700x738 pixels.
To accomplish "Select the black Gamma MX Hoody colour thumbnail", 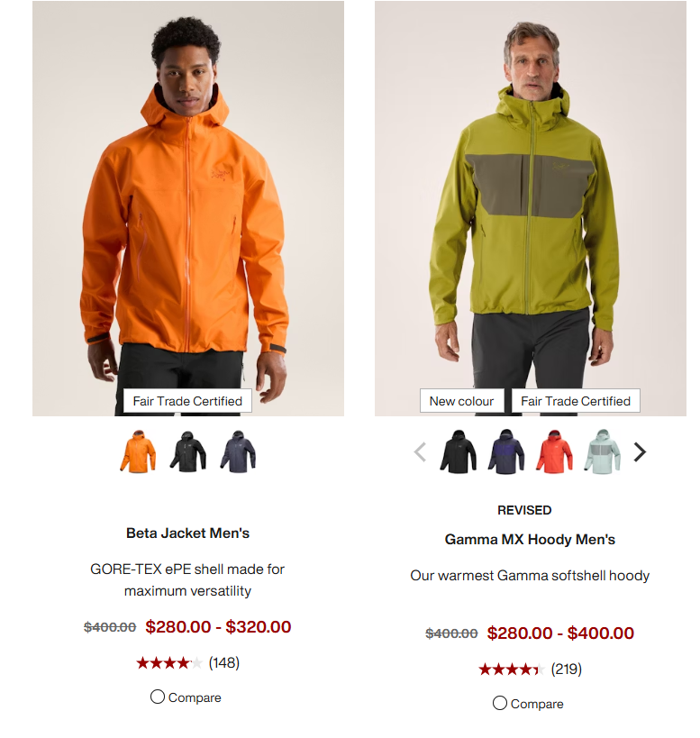I will coord(459,451).
